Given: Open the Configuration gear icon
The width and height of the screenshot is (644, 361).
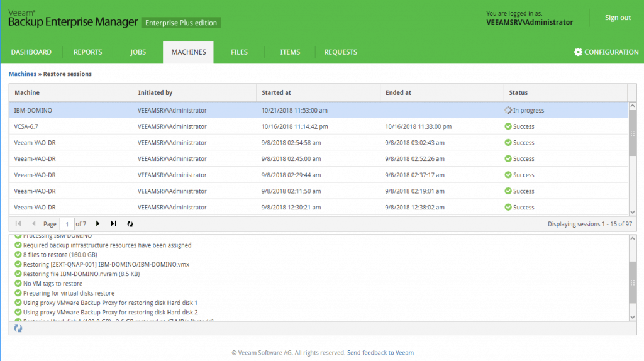Looking at the screenshot, I should click(578, 52).
